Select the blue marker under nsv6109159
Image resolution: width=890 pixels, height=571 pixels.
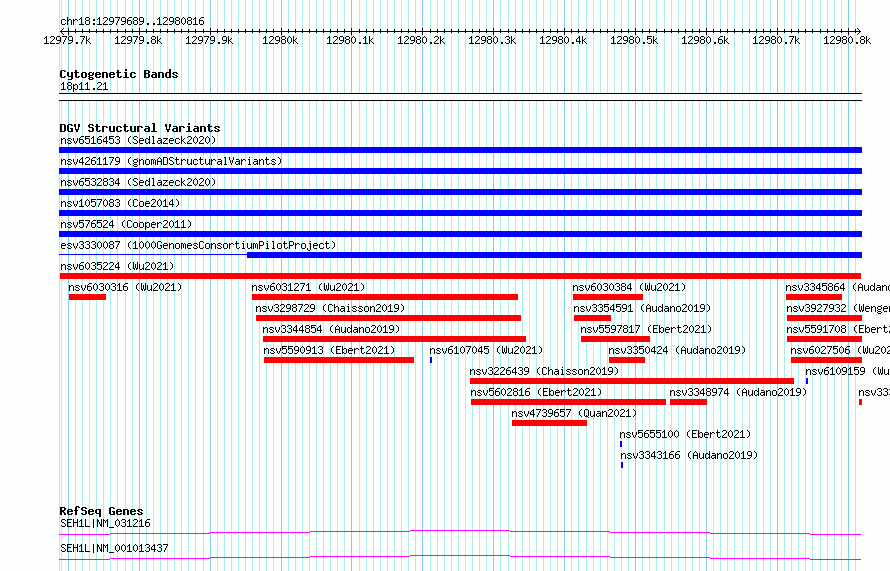pos(807,381)
